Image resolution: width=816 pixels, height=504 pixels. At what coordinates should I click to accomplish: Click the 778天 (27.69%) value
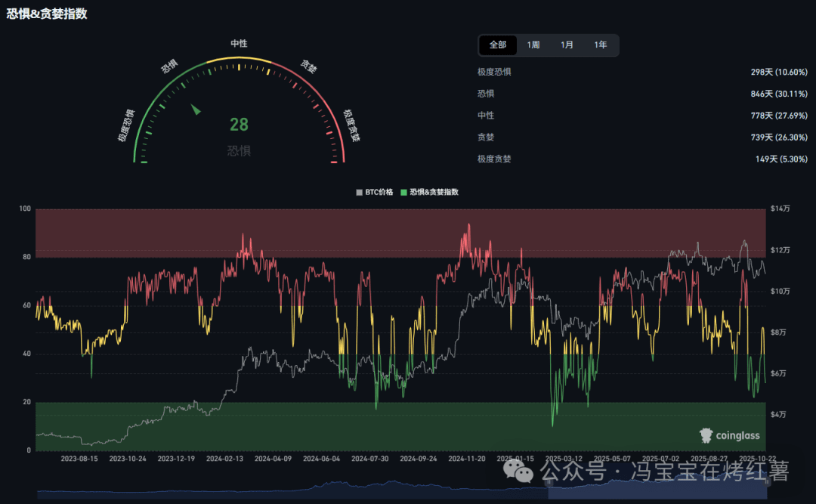point(779,116)
